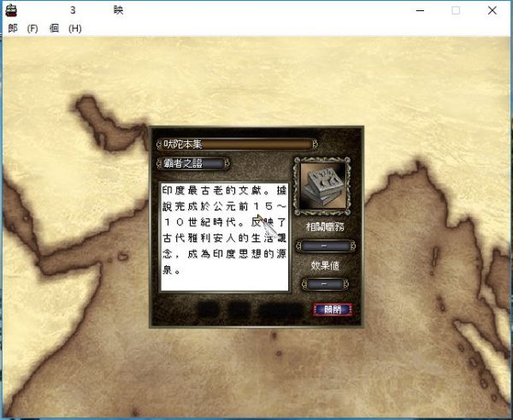The height and width of the screenshot is (420, 513).
Task: Click the 相關職務 label
Action: (324, 228)
